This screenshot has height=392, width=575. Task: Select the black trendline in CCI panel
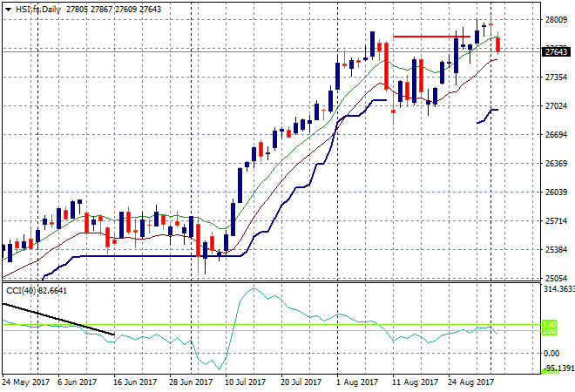coord(57,319)
